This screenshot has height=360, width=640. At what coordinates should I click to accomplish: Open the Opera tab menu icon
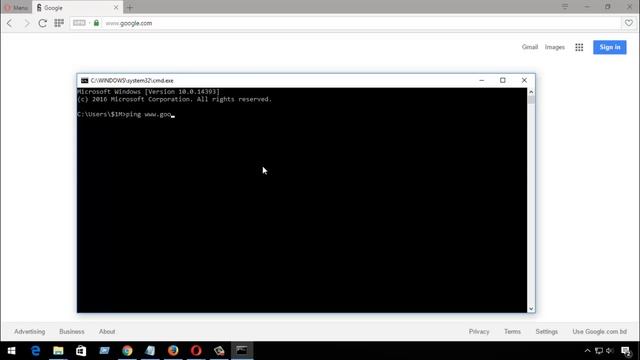click(565, 7)
